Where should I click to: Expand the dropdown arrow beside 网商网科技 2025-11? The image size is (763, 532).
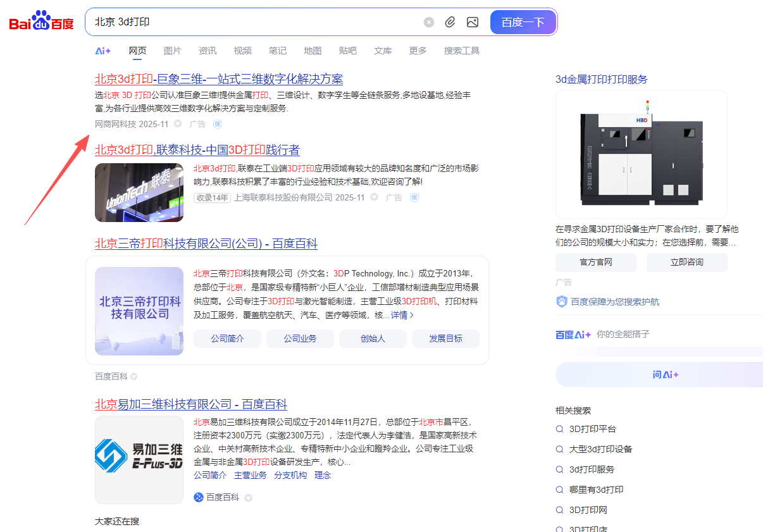pyautogui.click(x=178, y=124)
